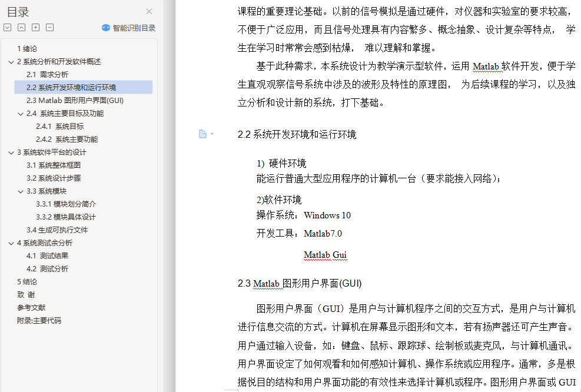The height and width of the screenshot is (392, 581).
Task: Jump to outline item 3.1 系统整体框图
Action: [x=54, y=165]
